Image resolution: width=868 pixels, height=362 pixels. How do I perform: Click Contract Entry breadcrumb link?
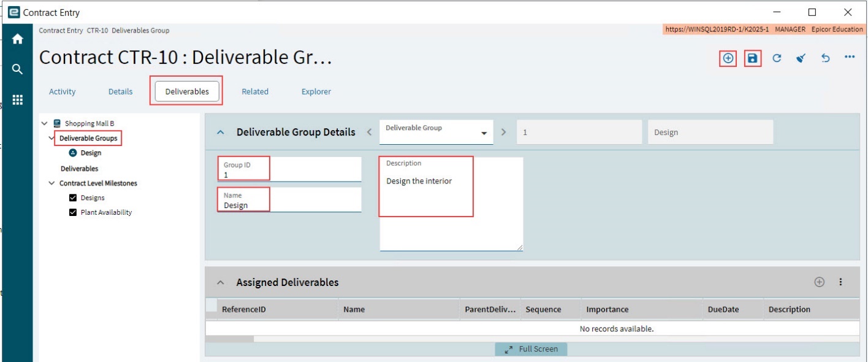click(61, 30)
